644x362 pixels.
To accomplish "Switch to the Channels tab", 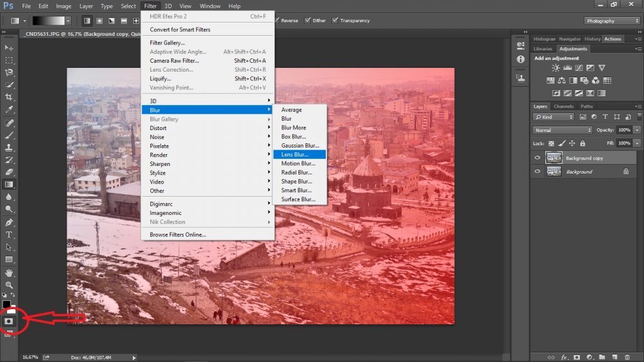I will point(563,106).
